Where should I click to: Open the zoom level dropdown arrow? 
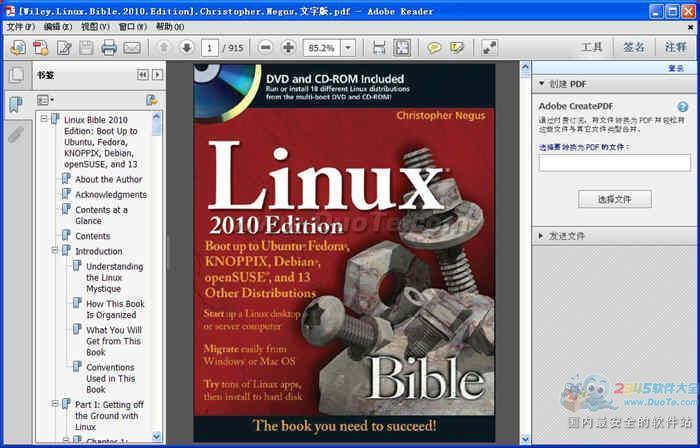click(x=348, y=47)
